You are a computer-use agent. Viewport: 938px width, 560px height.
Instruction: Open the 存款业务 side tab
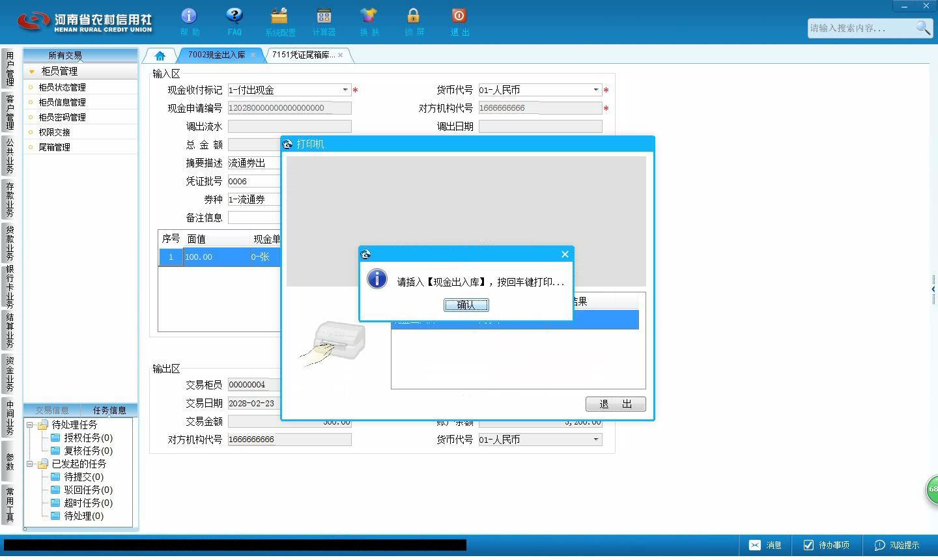point(9,199)
